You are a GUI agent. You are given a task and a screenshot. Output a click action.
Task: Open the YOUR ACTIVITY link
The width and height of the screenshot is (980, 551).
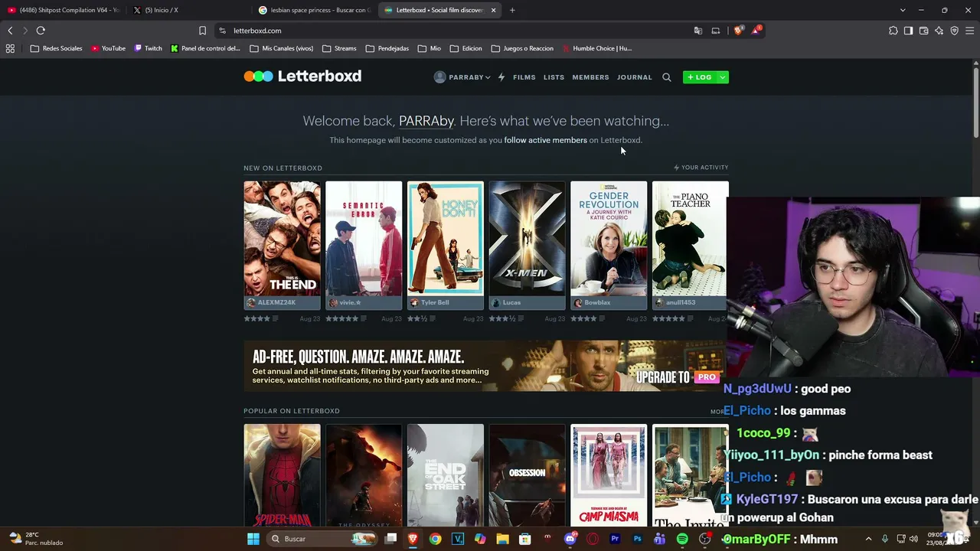(701, 168)
